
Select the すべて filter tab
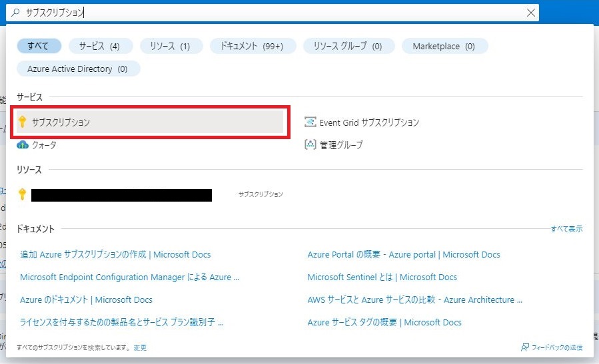(39, 46)
